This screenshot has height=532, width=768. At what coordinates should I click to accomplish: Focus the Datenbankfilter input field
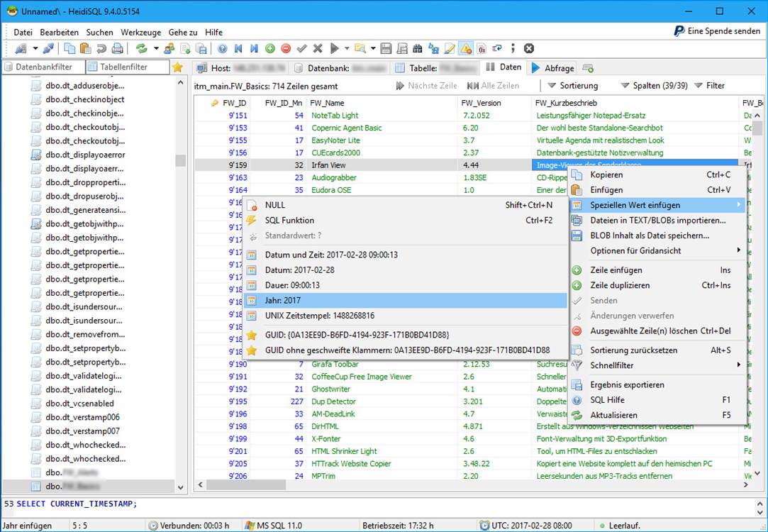tap(43, 67)
